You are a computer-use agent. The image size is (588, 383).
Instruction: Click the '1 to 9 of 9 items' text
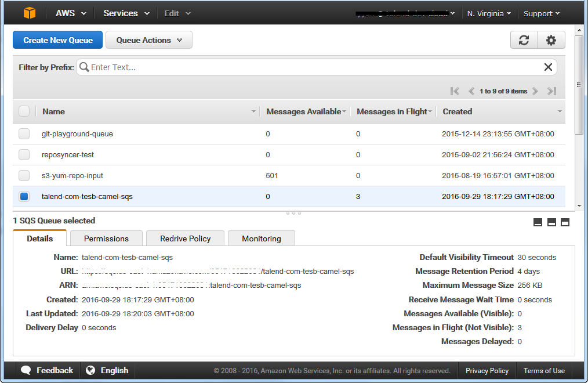(503, 91)
